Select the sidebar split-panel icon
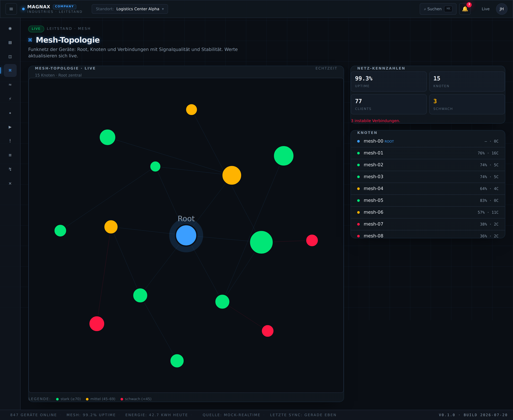 10,57
